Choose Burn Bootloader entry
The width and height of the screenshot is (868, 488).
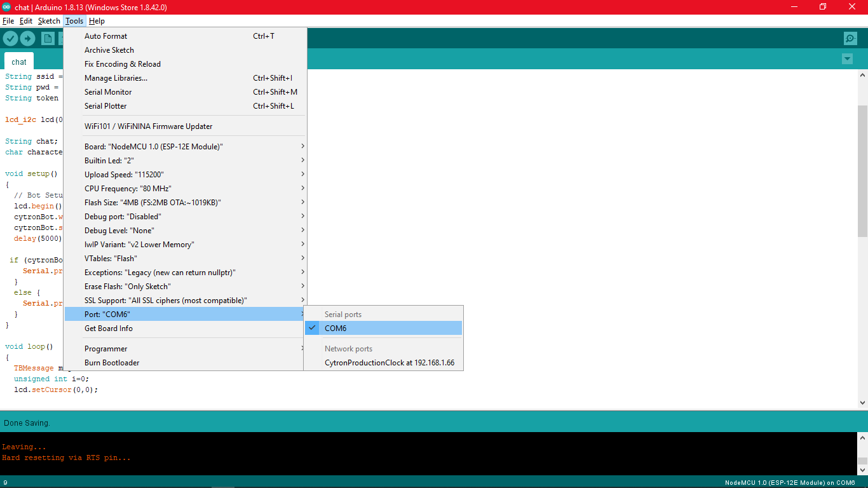point(185,363)
